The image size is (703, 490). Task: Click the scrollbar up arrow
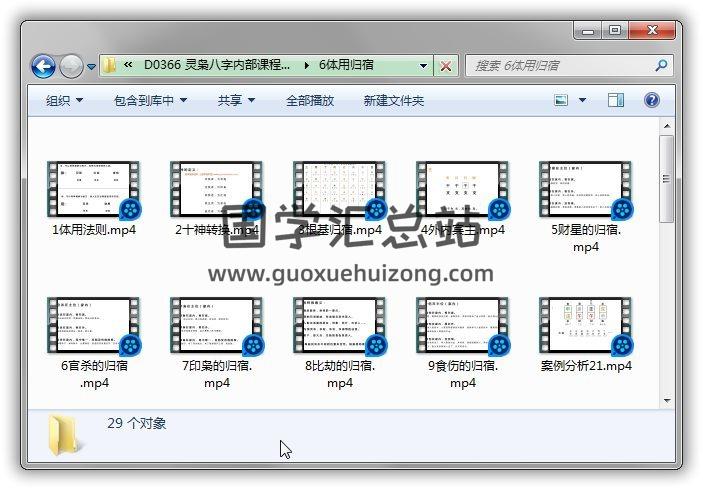(x=667, y=126)
